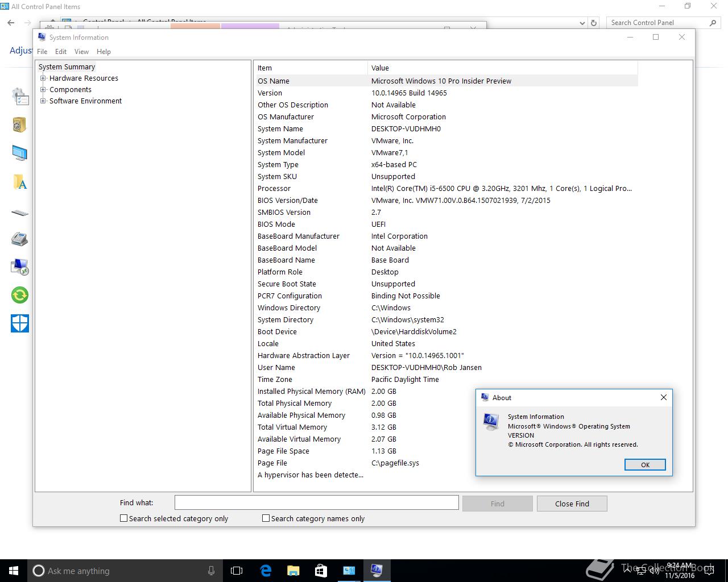Click the System Information icon inside the About dialog
728x582 pixels.
click(x=490, y=422)
